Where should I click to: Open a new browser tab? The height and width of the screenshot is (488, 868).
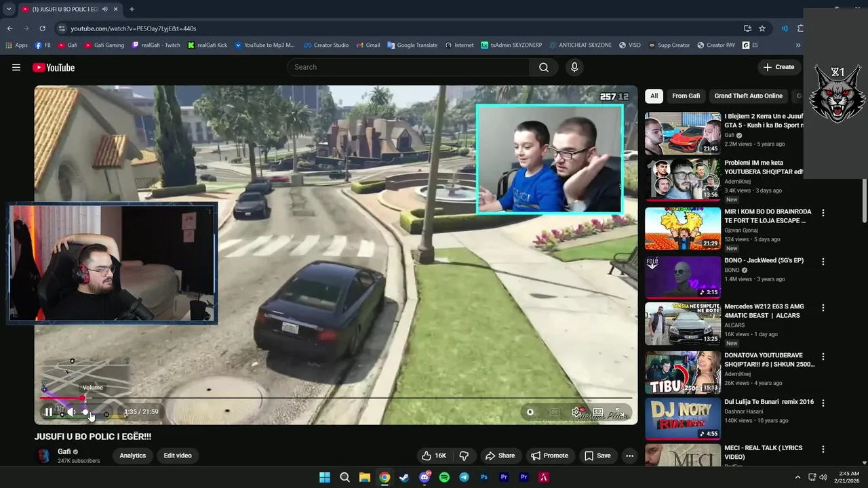[x=132, y=9]
